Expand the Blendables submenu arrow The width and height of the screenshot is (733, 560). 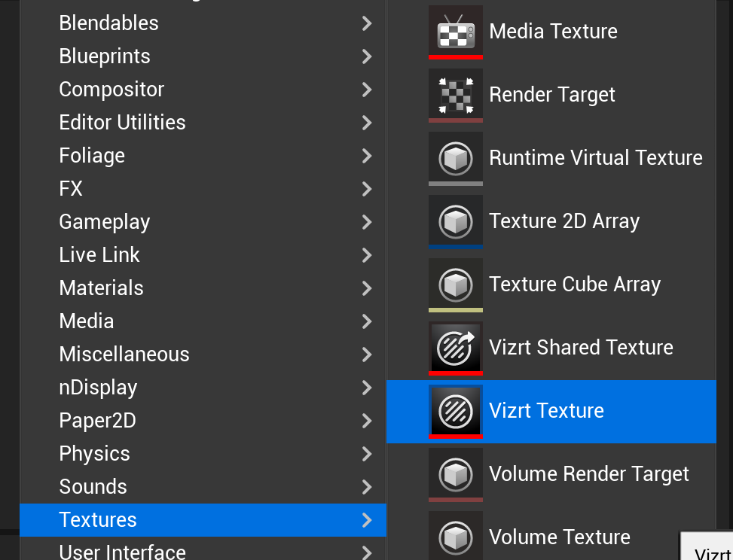click(367, 23)
